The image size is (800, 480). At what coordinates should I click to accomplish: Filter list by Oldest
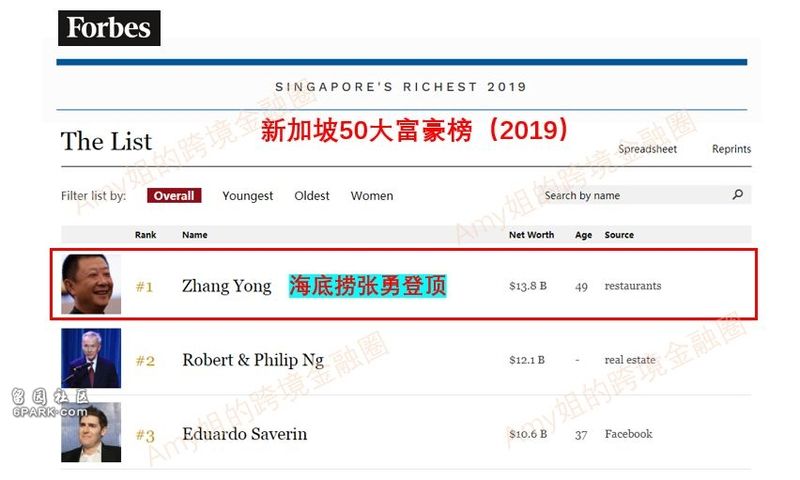point(312,196)
